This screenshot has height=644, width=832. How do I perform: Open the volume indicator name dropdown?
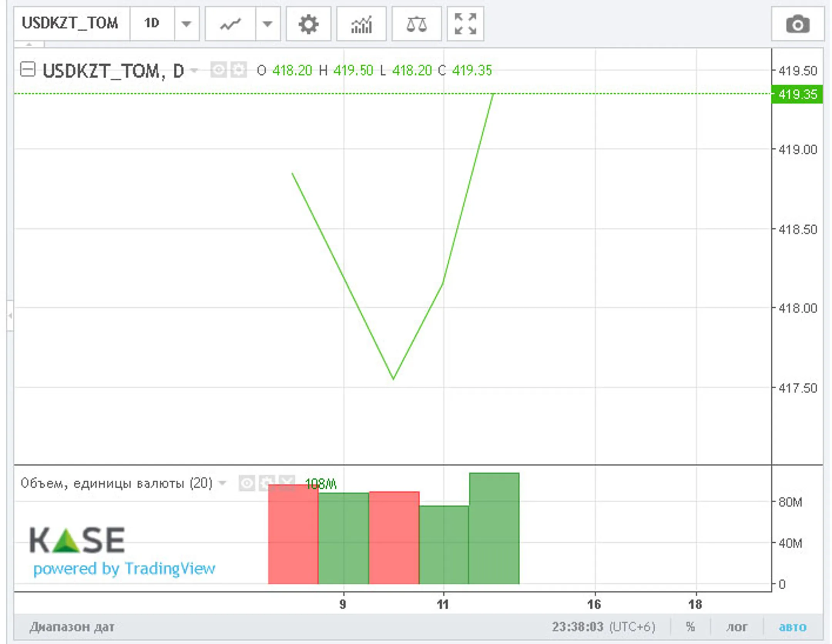tap(222, 483)
